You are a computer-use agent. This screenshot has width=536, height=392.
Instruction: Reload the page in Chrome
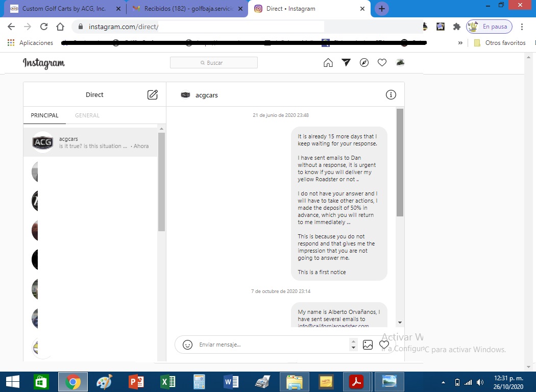(44, 27)
